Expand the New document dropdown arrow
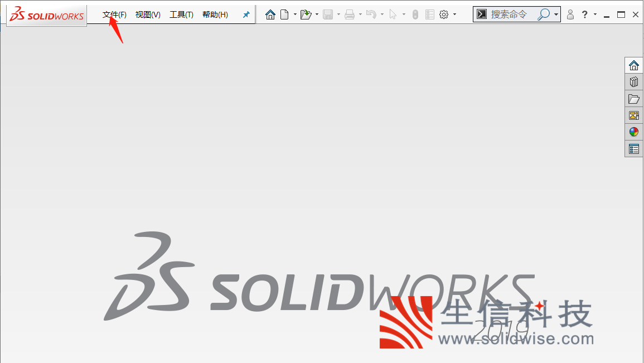644x363 pixels. tap(295, 15)
